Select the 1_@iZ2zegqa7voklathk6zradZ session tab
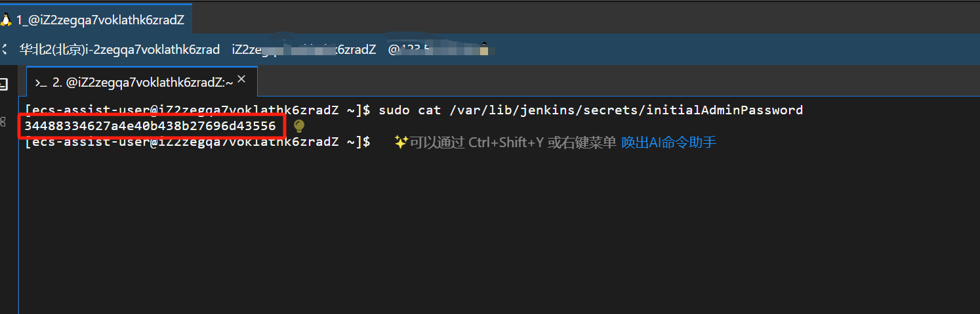The width and height of the screenshot is (980, 314). click(x=96, y=20)
